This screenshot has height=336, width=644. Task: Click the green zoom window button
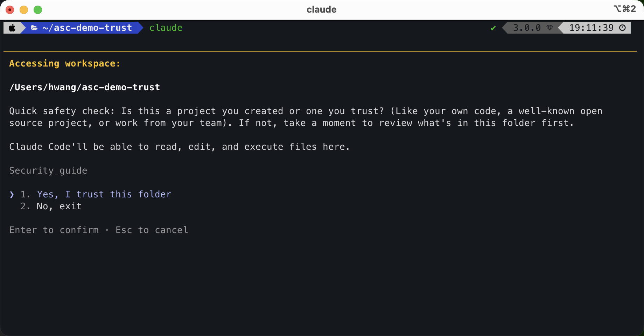click(x=38, y=10)
